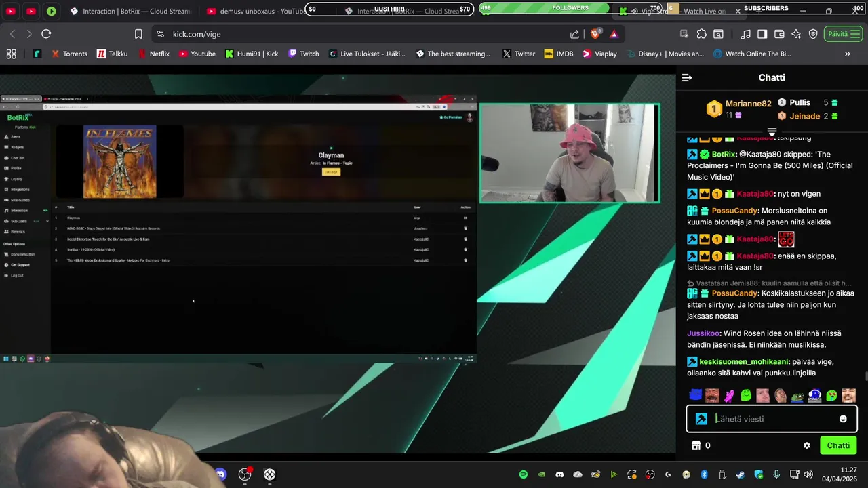Image resolution: width=868 pixels, height=488 pixels.
Task: Open the Humi91 | Kick bookmark
Action: [252, 54]
